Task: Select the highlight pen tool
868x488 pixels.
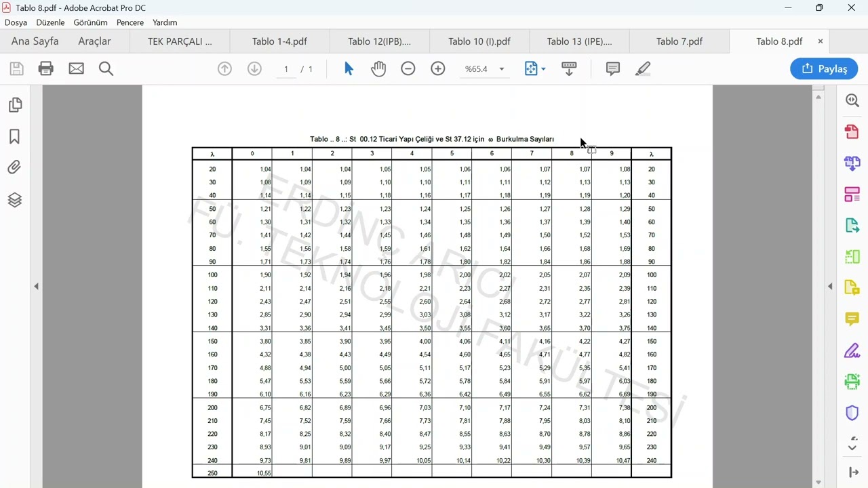Action: (x=643, y=68)
